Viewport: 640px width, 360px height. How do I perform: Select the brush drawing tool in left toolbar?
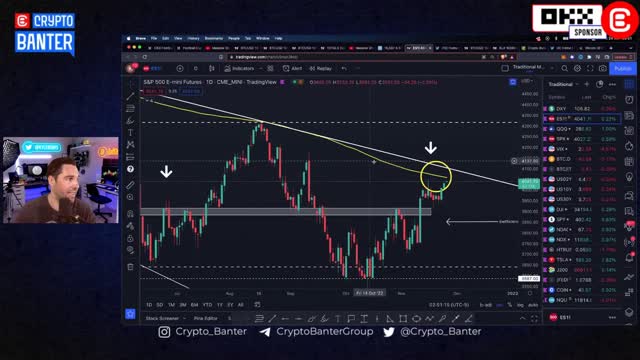coord(130,120)
